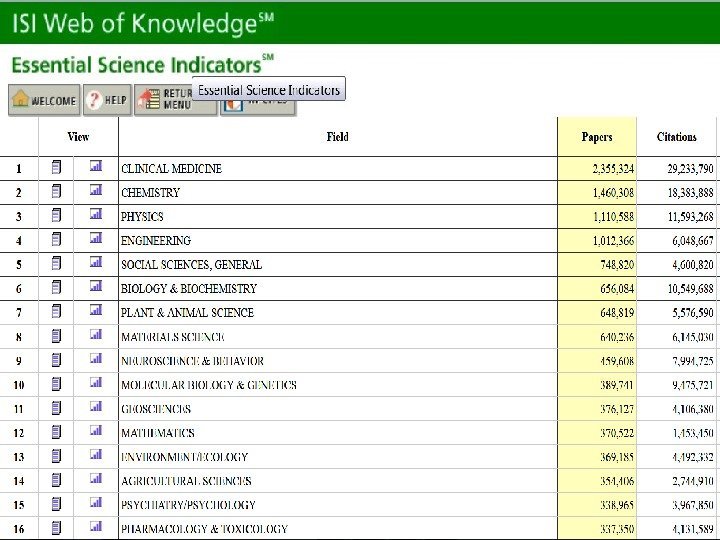This screenshot has height=540, width=720.
Task: Open document view for Psychiatry/Psychology row
Action: click(x=56, y=504)
